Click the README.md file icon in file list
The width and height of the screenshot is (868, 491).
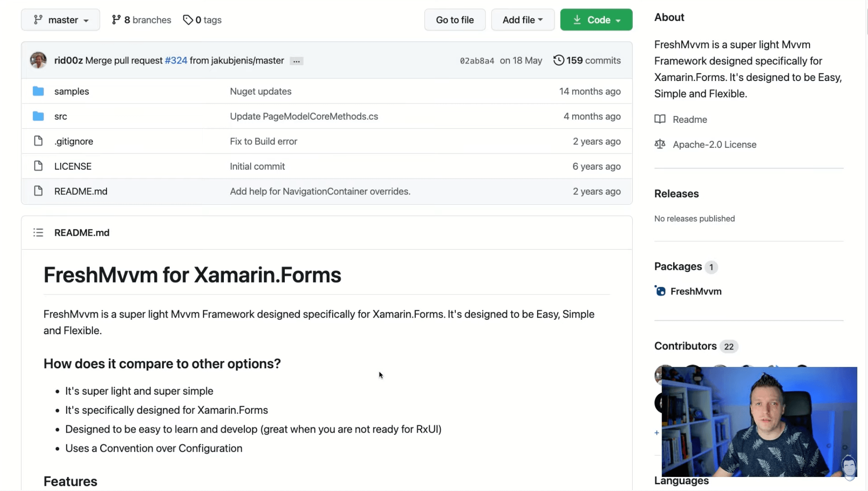[38, 191]
